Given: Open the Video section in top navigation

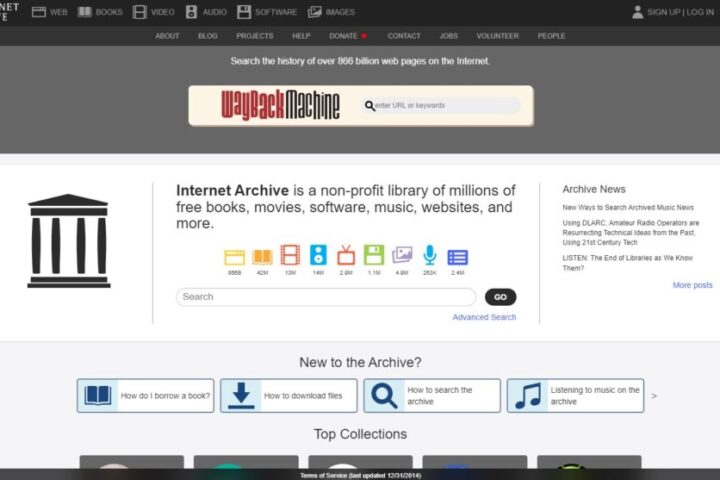Looking at the screenshot, I should pyautogui.click(x=153, y=12).
